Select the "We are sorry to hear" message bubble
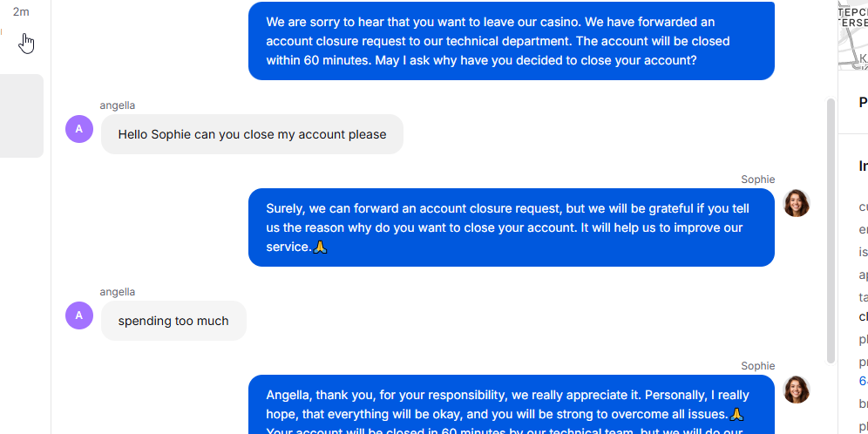The image size is (868, 434). tap(511, 41)
